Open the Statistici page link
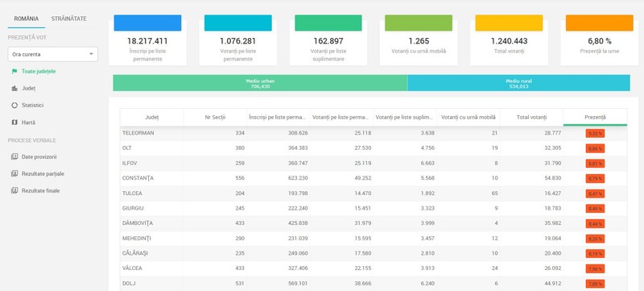This screenshot has height=291, width=644. [x=33, y=106]
